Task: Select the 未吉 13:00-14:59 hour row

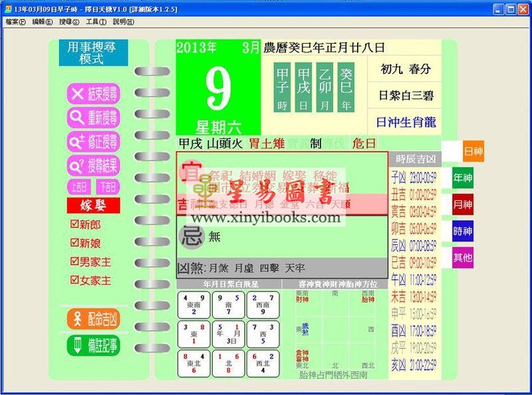Action: (x=414, y=297)
